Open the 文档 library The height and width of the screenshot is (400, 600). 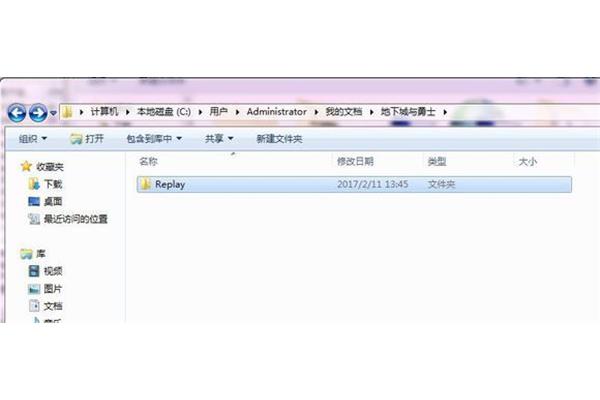click(53, 306)
